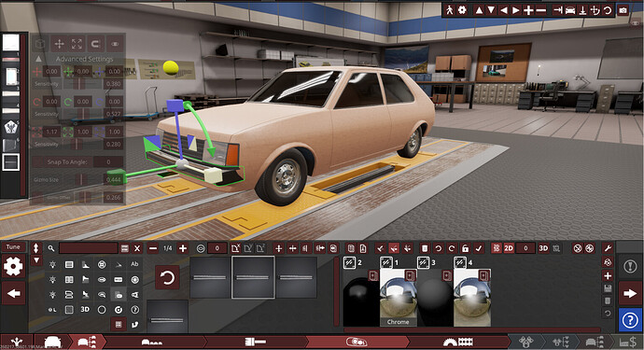Open the 3D fixtures category in grid
The width and height of the screenshot is (644, 350).
click(x=85, y=309)
